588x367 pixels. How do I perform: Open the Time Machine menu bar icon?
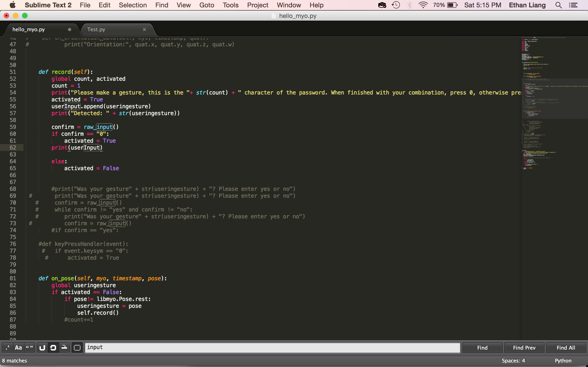coord(396,5)
